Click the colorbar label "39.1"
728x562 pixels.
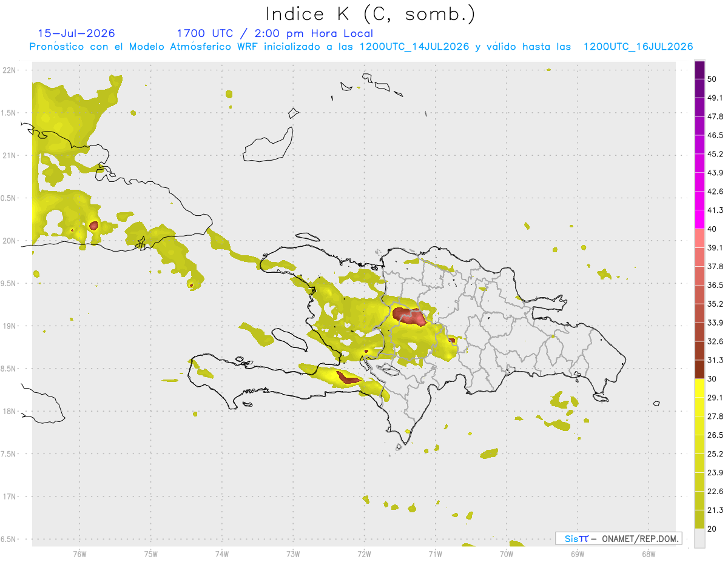coord(716,248)
